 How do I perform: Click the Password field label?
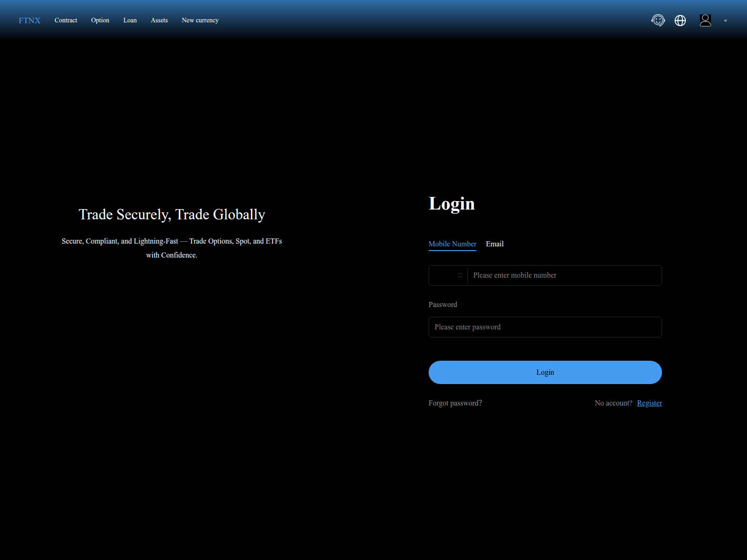443,304
